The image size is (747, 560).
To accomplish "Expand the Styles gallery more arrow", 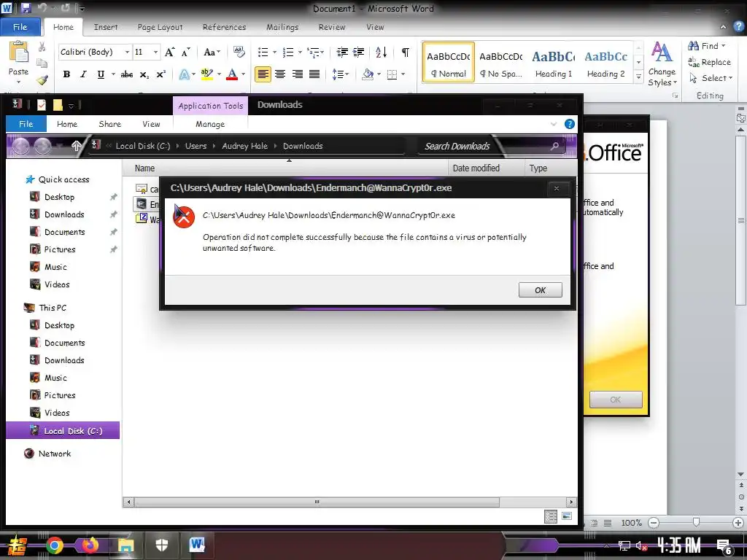I will (639, 77).
